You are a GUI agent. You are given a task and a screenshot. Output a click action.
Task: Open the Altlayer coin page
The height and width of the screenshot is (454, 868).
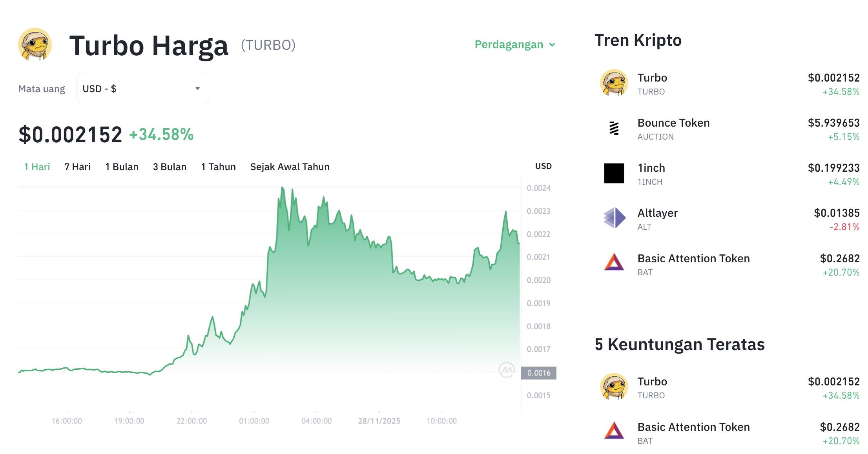[x=657, y=213]
